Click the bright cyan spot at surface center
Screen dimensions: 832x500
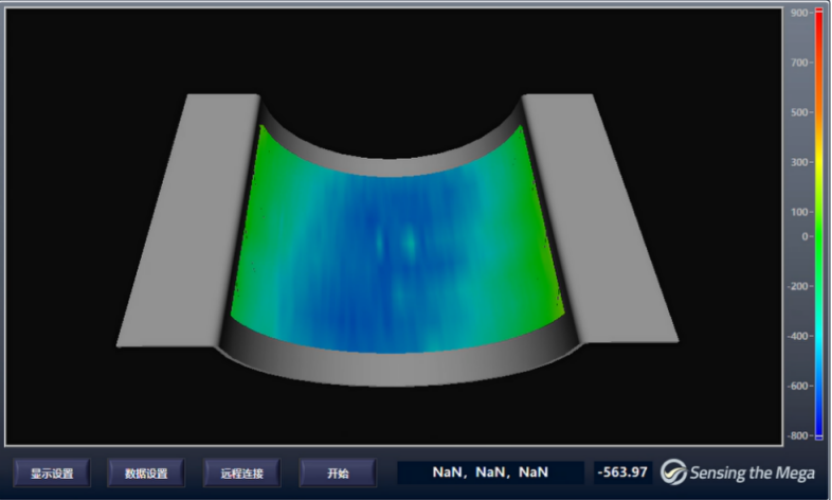(408, 241)
